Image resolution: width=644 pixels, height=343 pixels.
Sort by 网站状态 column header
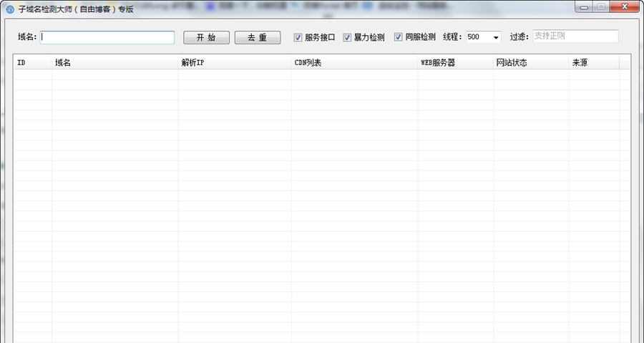click(x=531, y=63)
